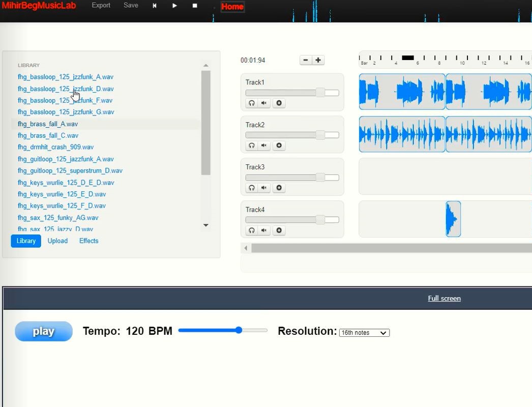
Task: Click the Full screen link
Action: [444, 299]
